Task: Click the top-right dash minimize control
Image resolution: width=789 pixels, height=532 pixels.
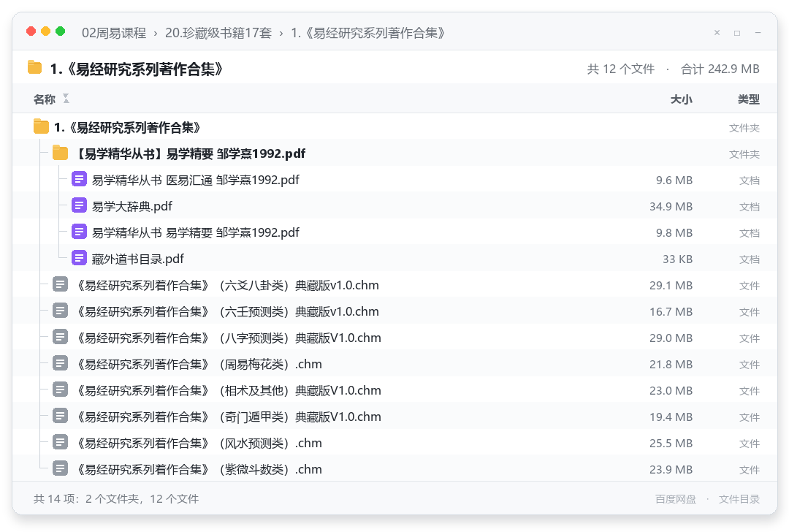Action: [x=758, y=33]
